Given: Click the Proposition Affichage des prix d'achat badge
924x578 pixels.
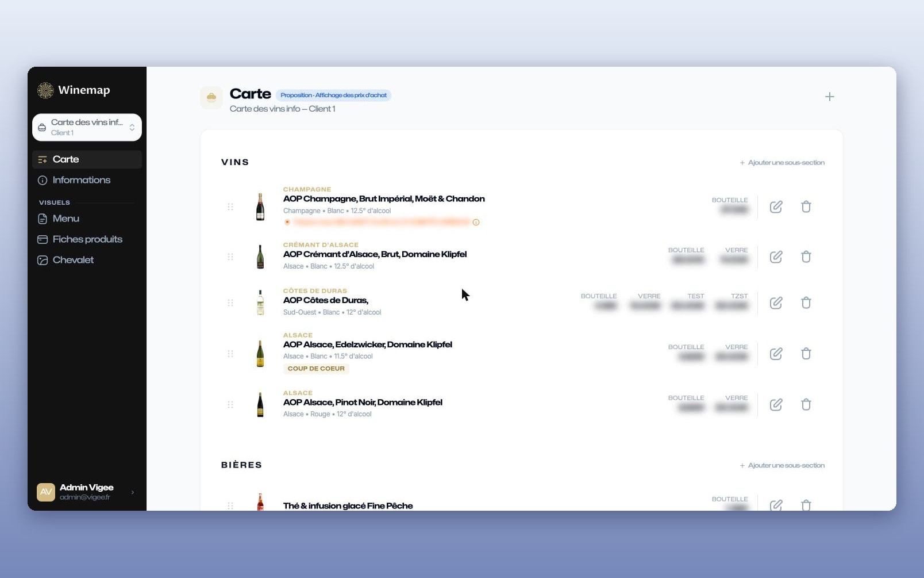Looking at the screenshot, I should tap(333, 95).
